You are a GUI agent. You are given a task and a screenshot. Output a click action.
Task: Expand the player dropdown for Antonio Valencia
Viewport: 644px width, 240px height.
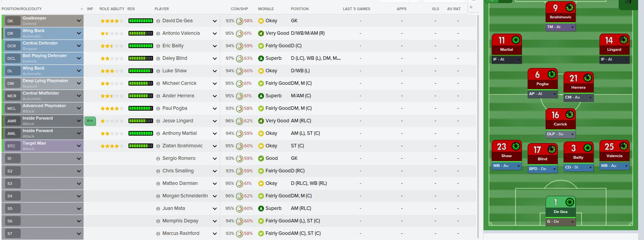point(214,34)
